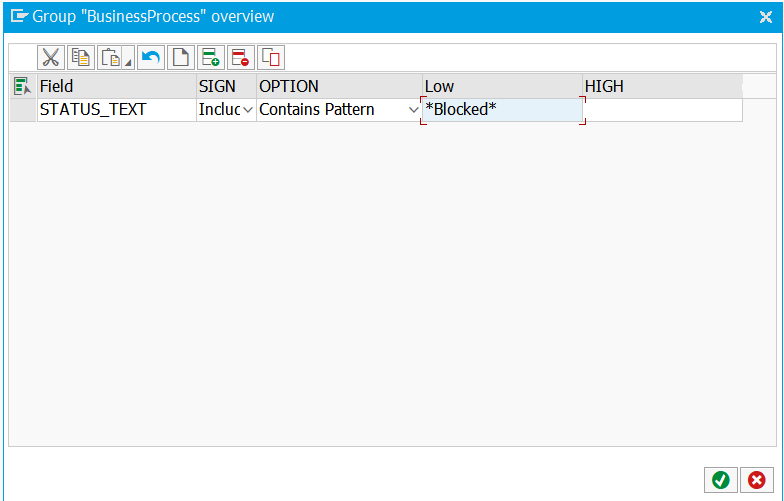Click the Copy text toolbar icon
Image resolution: width=784 pixels, height=501 pixels.
[81, 58]
